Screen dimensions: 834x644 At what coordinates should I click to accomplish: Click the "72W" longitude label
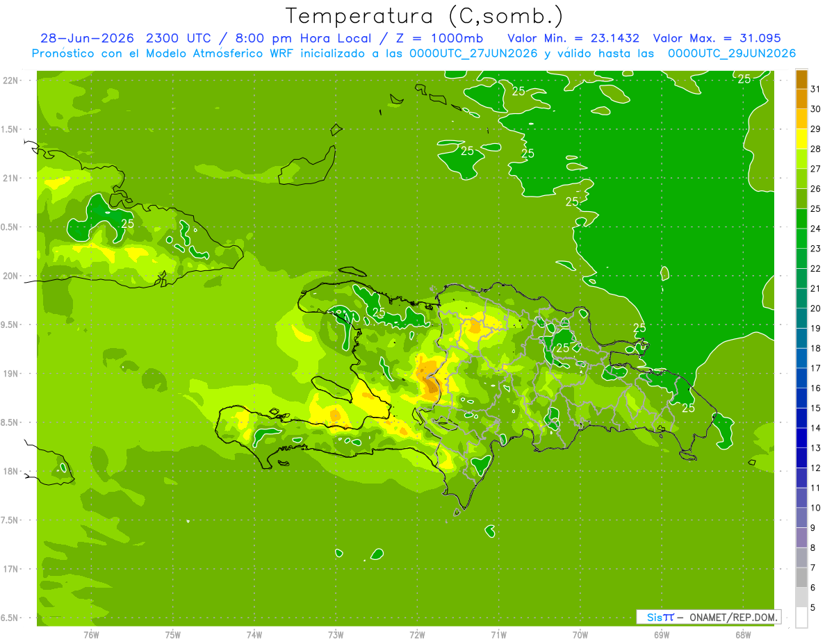pos(417,635)
